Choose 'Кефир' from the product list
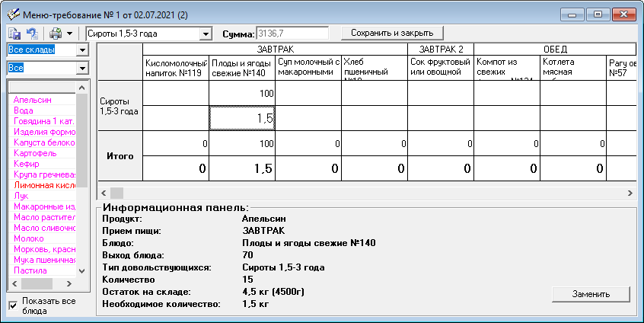The width and height of the screenshot is (644, 323). [26, 164]
